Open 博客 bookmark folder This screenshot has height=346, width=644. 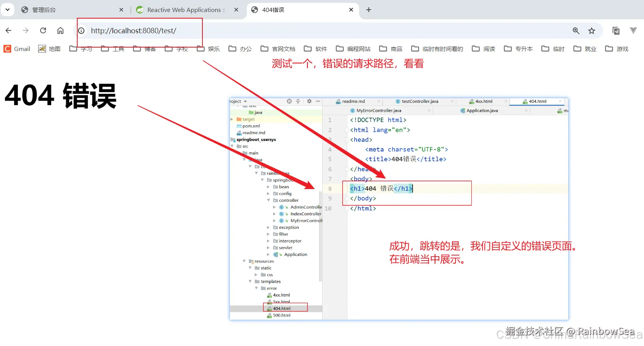(x=144, y=49)
